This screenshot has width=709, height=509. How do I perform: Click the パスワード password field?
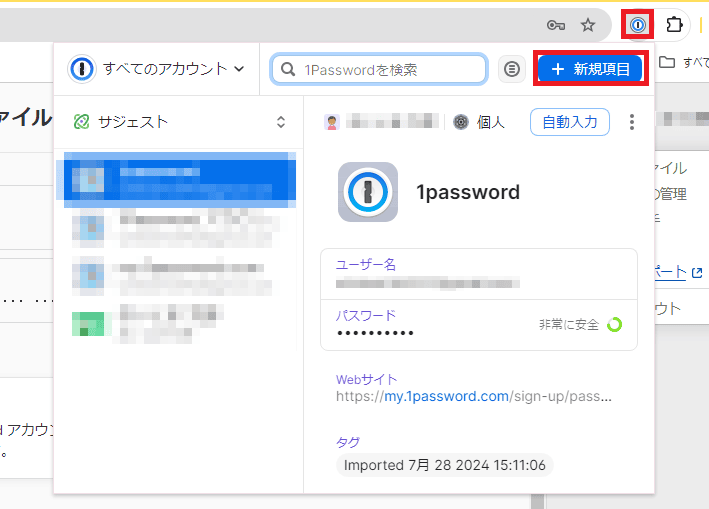(x=479, y=325)
